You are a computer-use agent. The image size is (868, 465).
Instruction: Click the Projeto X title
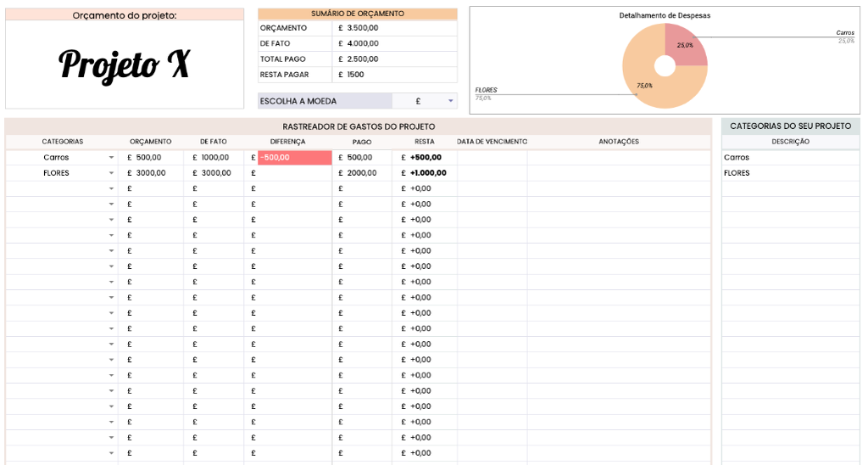[x=124, y=64]
